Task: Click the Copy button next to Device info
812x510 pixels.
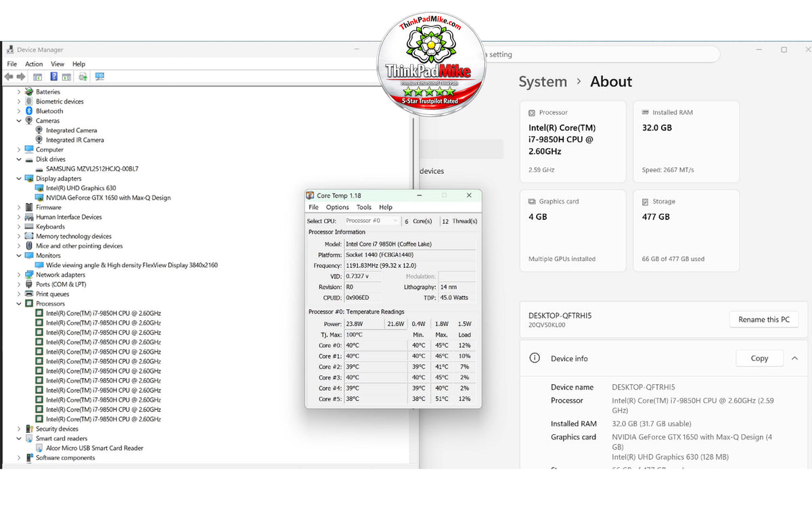Action: (x=759, y=358)
